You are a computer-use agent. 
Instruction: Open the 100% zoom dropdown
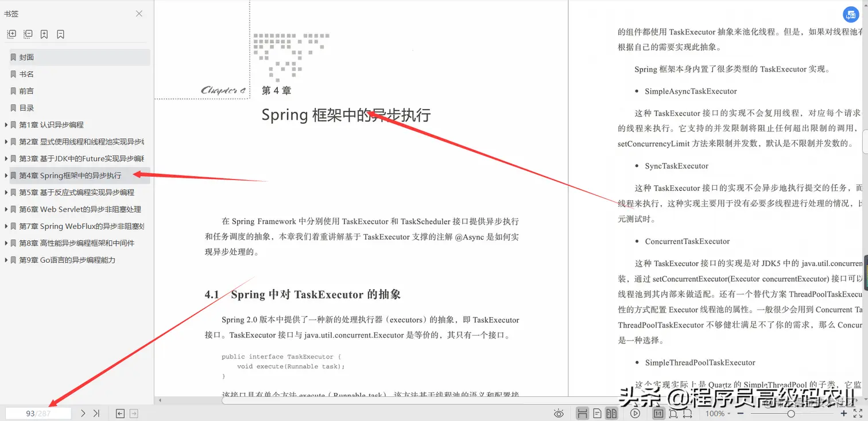[718, 414]
